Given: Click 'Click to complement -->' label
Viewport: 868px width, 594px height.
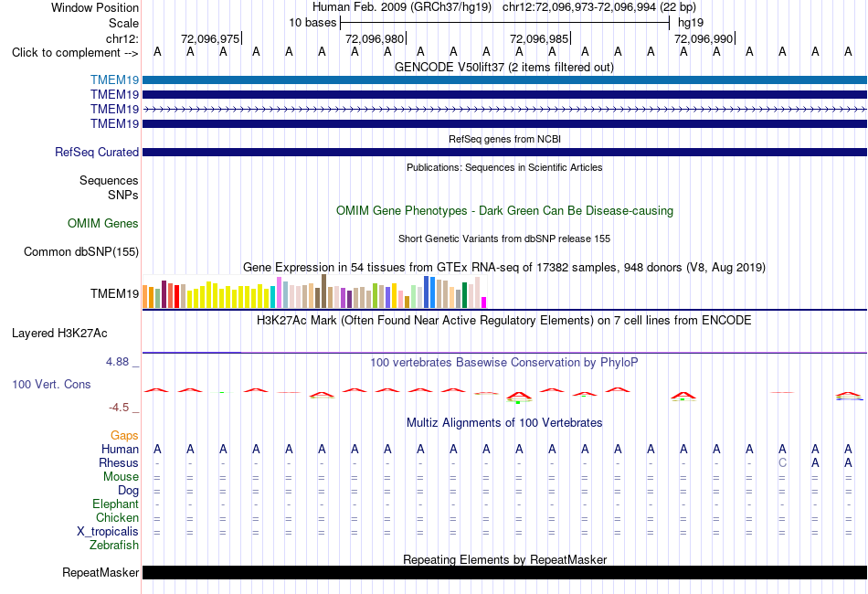Looking at the screenshot, I should pos(75,53).
